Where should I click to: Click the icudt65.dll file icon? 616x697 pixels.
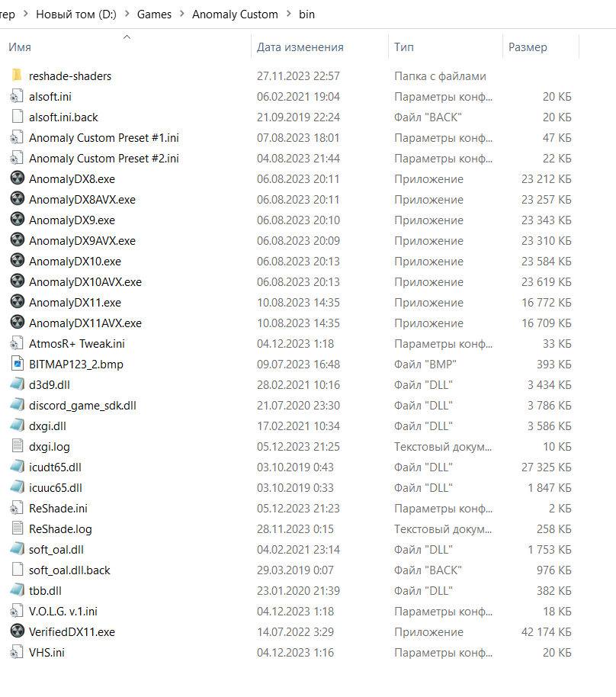tap(17, 467)
